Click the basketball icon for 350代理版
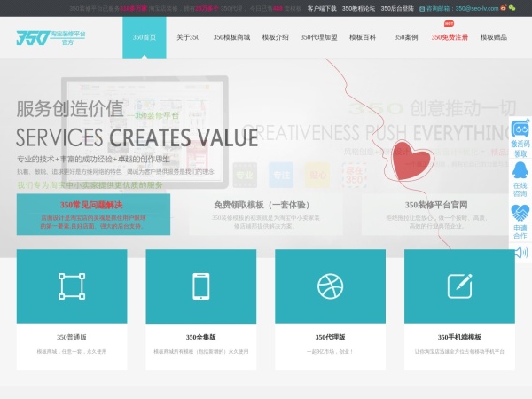 coord(330,286)
